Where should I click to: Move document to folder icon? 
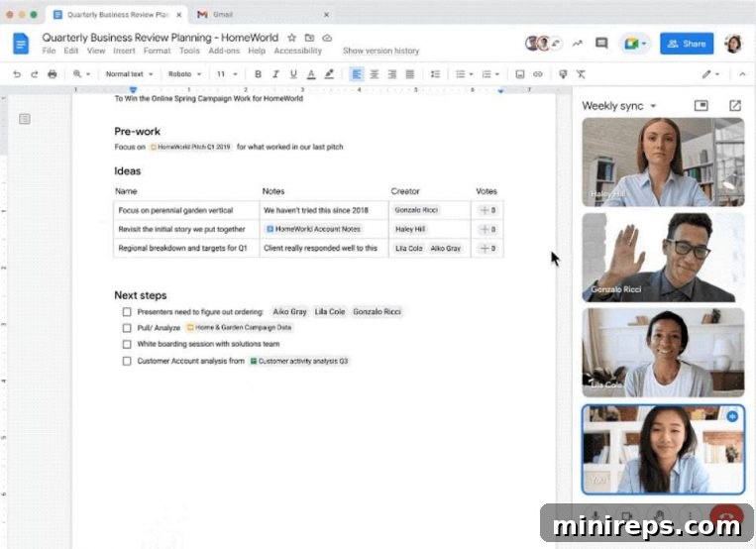pyautogui.click(x=309, y=38)
